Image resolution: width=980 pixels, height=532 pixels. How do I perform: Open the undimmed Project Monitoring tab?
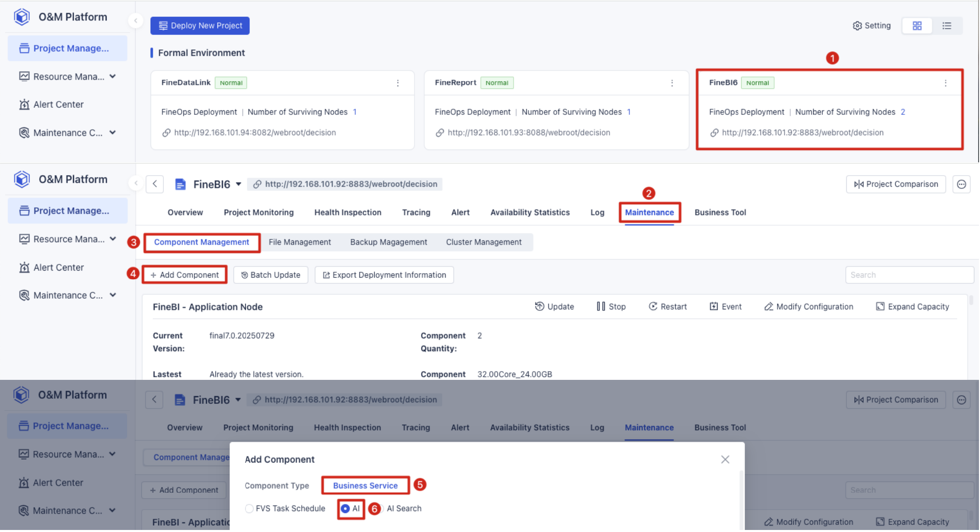pos(259,212)
